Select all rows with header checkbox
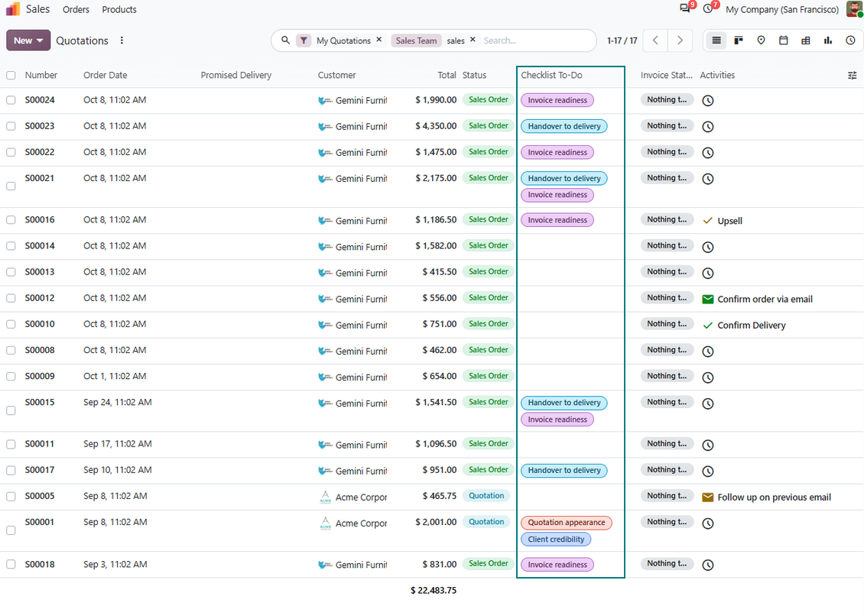 click(11, 76)
